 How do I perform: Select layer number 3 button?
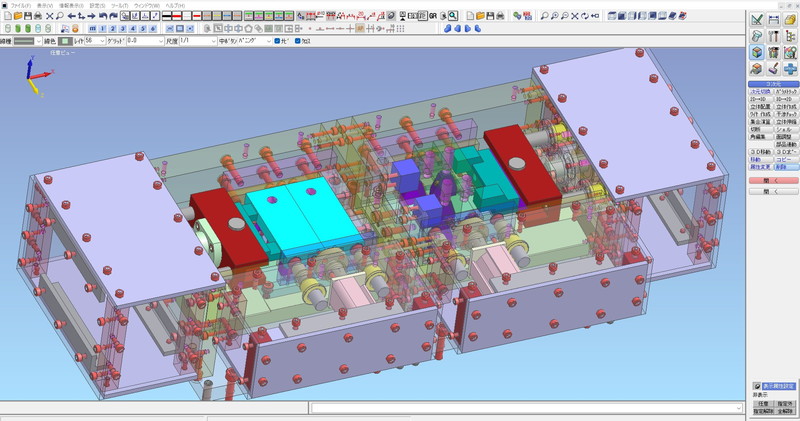(x=121, y=29)
